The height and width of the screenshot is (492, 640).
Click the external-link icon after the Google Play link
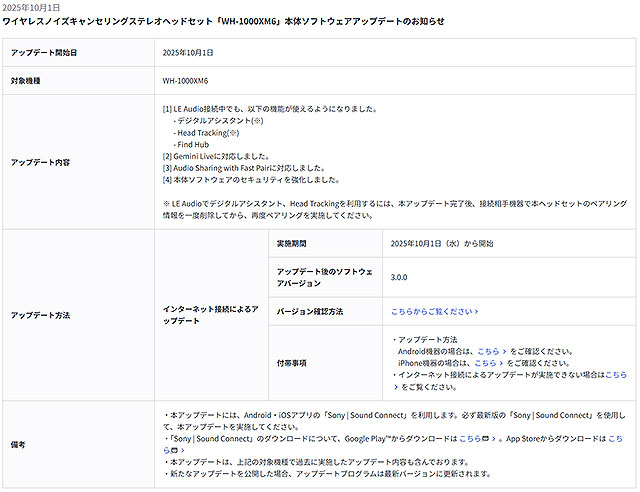click(x=488, y=439)
